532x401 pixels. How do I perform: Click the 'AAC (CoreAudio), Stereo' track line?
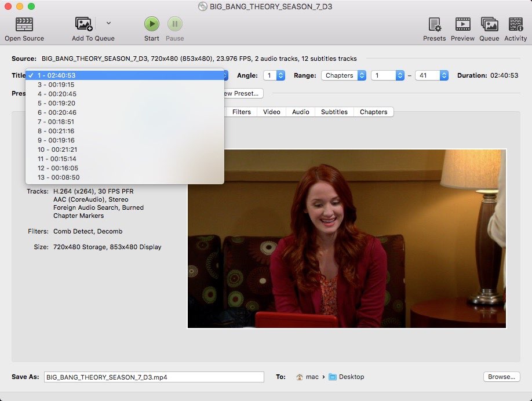point(90,199)
